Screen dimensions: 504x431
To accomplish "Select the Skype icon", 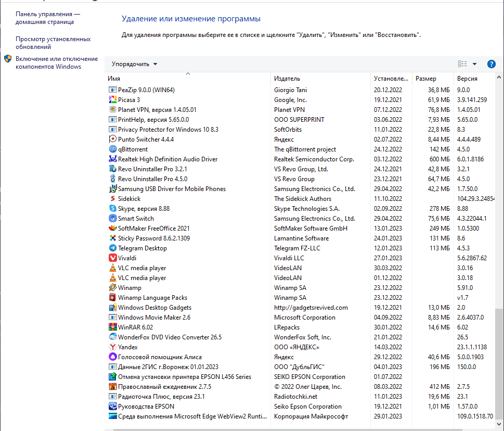I will click(x=112, y=208).
